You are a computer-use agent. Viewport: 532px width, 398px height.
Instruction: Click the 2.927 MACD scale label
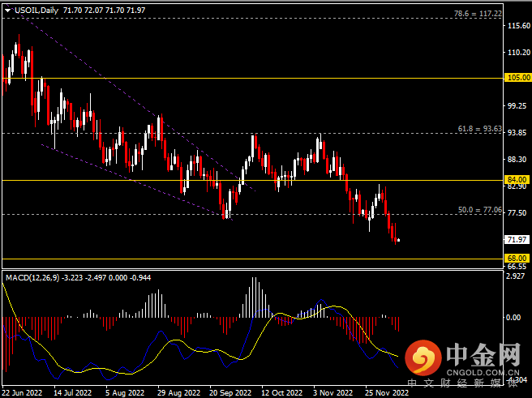point(515,277)
